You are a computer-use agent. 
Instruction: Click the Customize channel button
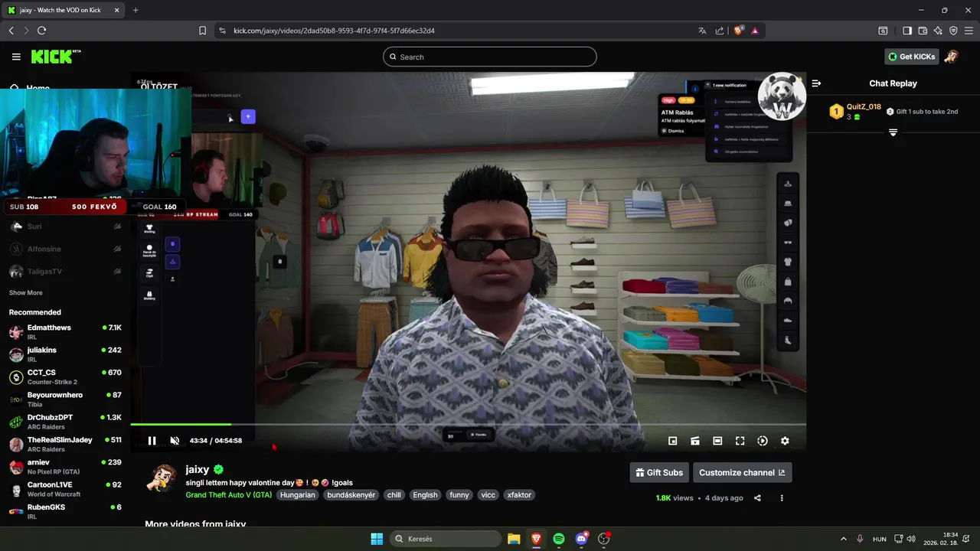coord(742,472)
